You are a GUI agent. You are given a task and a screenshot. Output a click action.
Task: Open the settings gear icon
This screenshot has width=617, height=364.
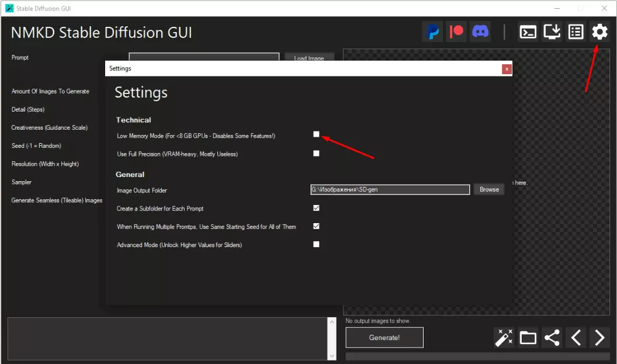(599, 32)
